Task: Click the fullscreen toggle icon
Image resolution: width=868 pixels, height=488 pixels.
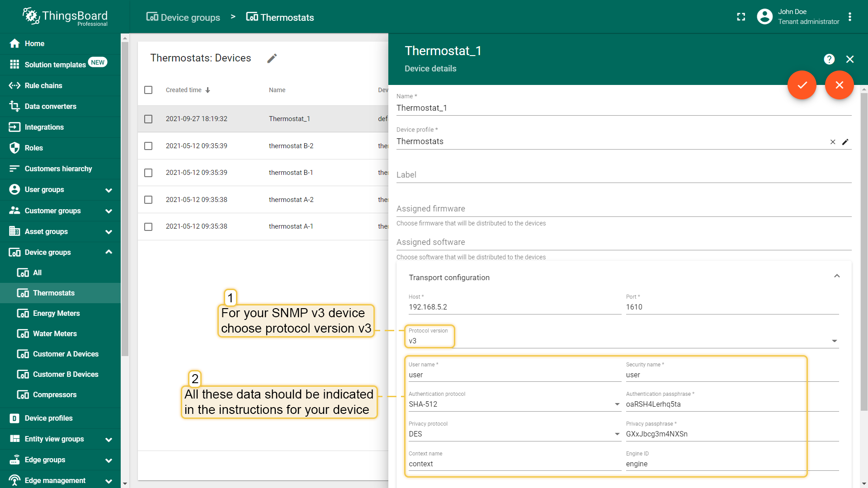Action: point(741,17)
